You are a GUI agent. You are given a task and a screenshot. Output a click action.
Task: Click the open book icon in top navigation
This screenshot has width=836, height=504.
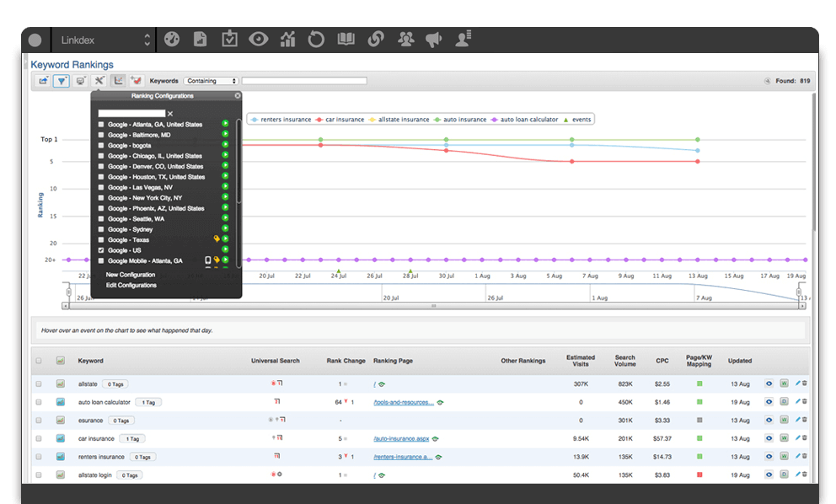click(x=346, y=39)
